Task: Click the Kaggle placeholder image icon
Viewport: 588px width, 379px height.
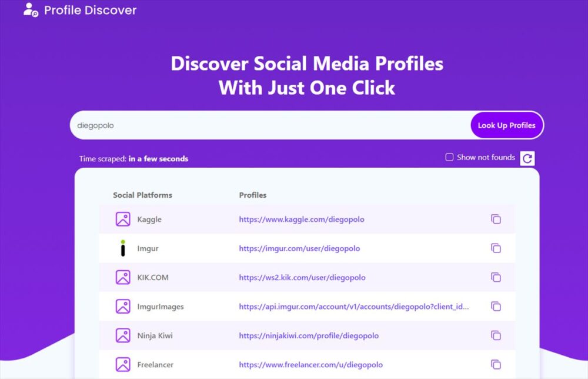Action: (123, 219)
